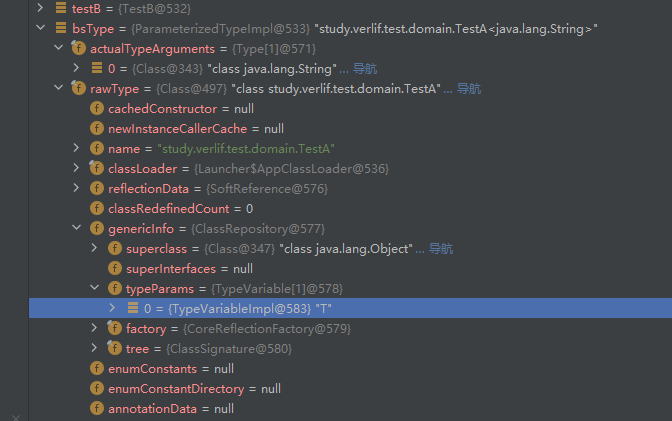
Task: Click the field icon beside annotationData
Action: pyautogui.click(x=97, y=408)
